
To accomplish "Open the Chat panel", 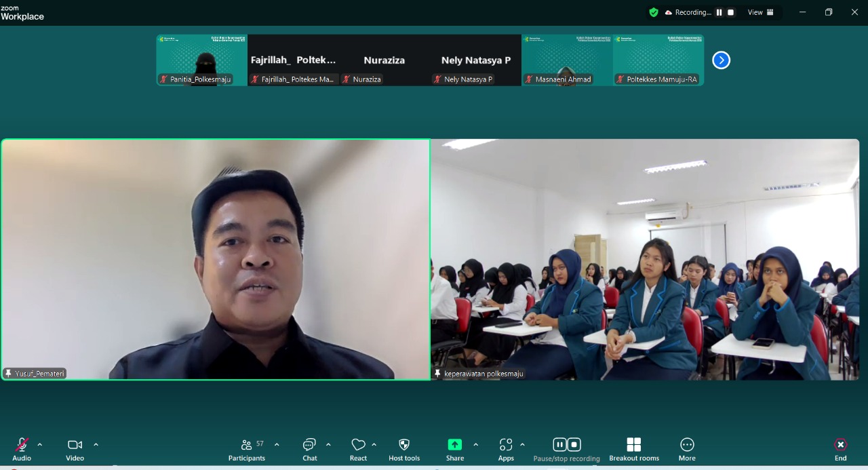I will pyautogui.click(x=309, y=445).
